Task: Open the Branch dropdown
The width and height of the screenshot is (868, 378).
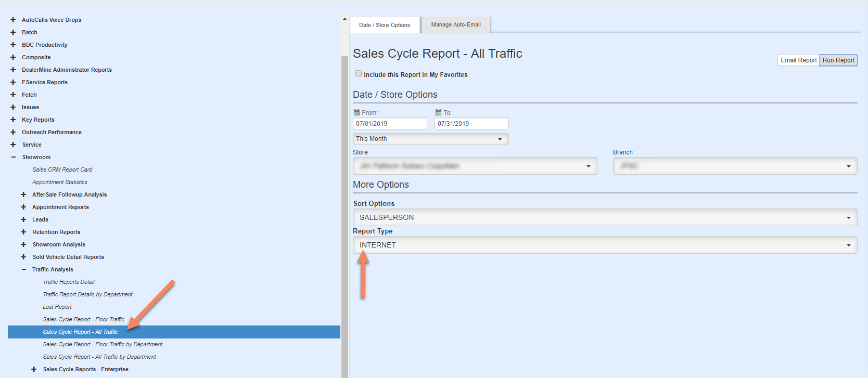Action: [x=734, y=166]
